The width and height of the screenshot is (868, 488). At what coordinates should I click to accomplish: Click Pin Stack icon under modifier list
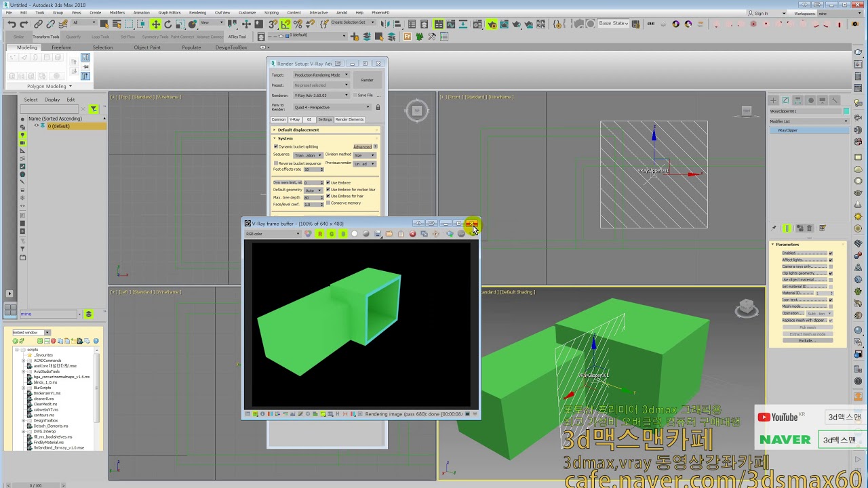tap(774, 228)
